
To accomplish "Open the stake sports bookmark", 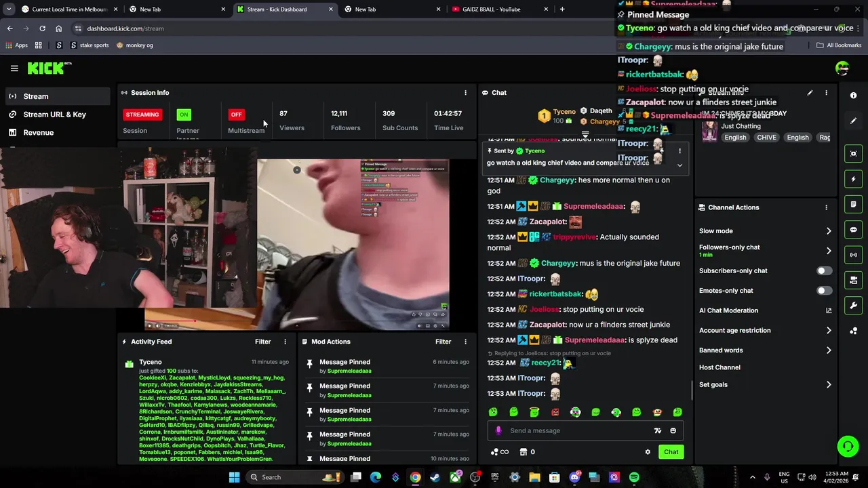I will (x=90, y=45).
